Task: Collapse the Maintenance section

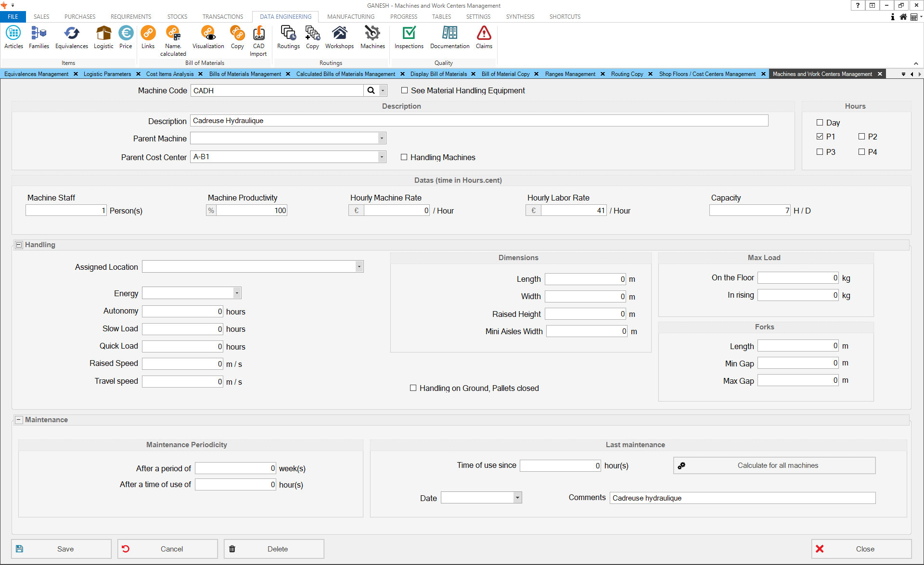Action: click(19, 420)
